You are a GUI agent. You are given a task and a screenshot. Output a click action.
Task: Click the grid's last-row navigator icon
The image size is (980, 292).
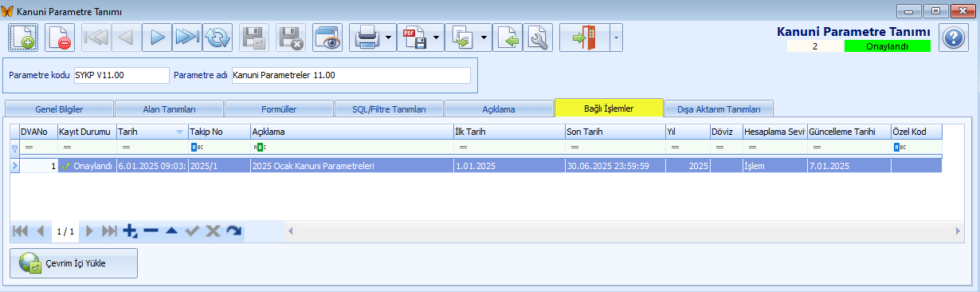point(110,231)
